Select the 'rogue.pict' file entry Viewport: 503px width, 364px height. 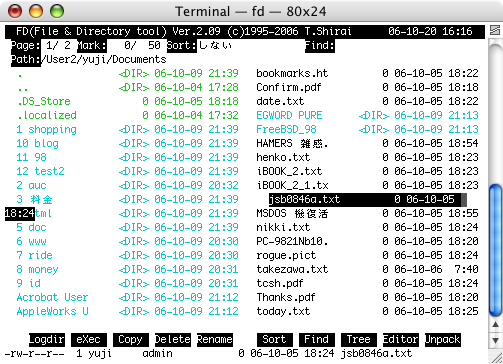(x=367, y=255)
